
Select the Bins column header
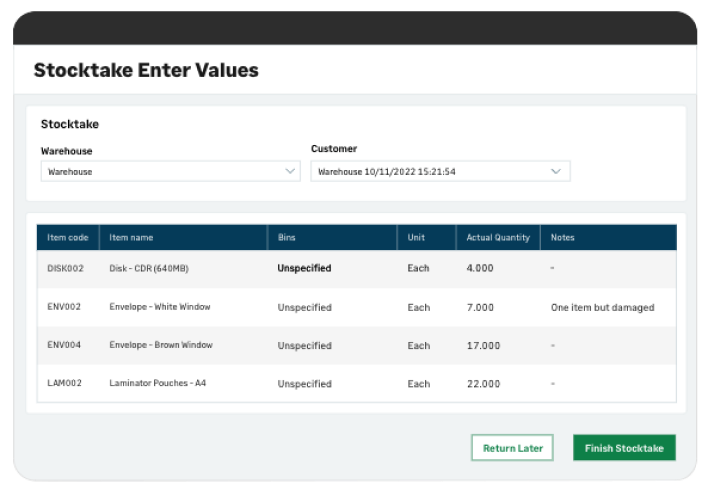click(287, 238)
